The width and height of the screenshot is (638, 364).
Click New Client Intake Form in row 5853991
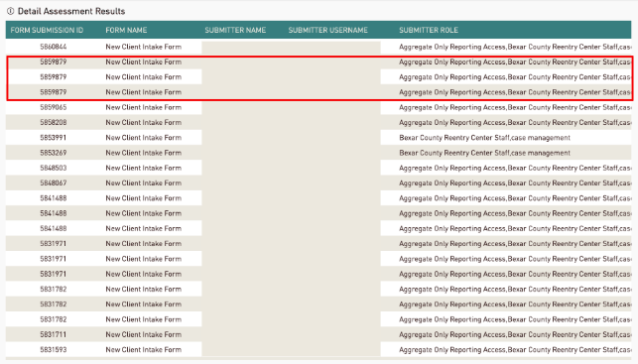[x=144, y=138]
